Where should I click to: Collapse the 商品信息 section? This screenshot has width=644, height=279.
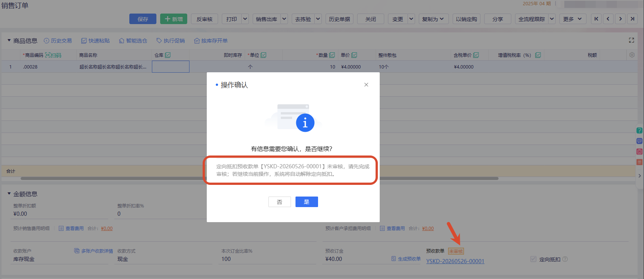click(9, 40)
